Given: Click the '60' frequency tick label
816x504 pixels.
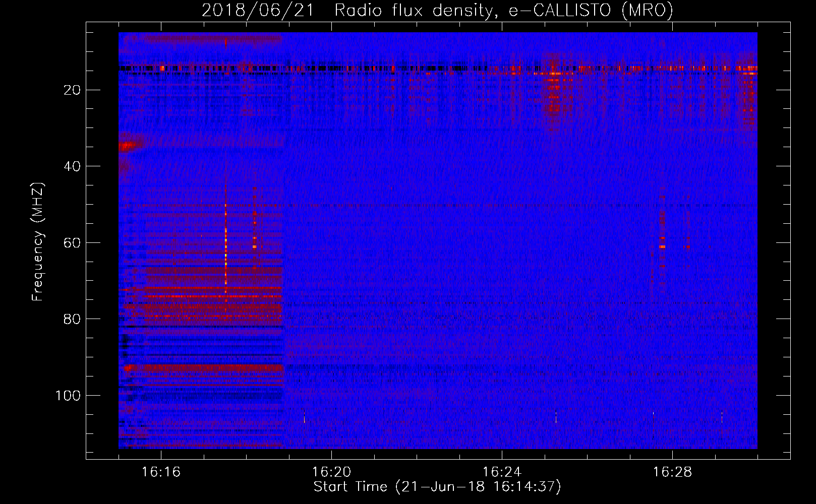Looking at the screenshot, I should (x=72, y=243).
